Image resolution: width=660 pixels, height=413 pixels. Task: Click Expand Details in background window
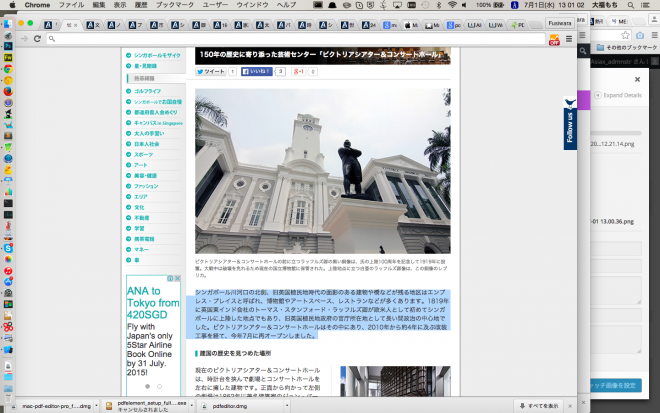click(x=618, y=95)
